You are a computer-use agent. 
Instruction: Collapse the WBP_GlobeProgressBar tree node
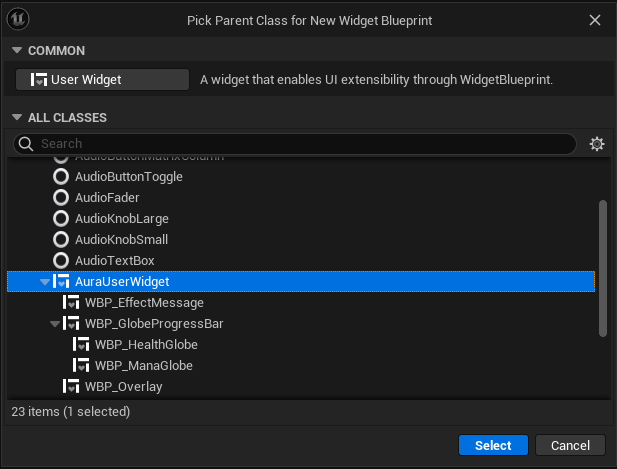[55, 323]
